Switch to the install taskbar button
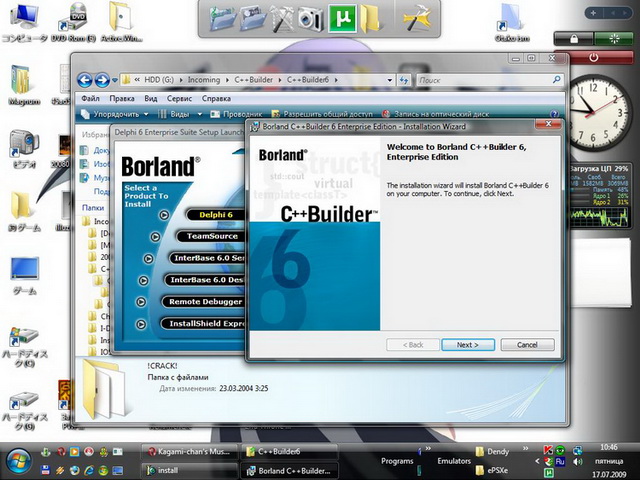640x480 pixels. pyautogui.click(x=189, y=470)
